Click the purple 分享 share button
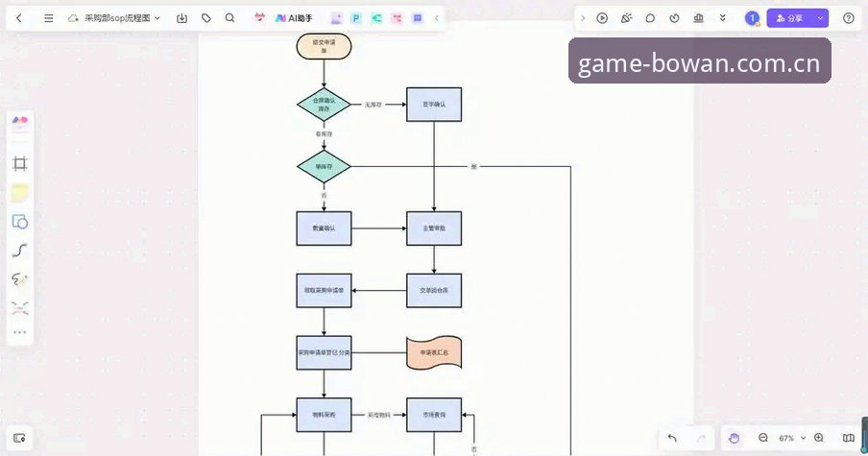Image resolution: width=868 pixels, height=456 pixels. [x=789, y=18]
